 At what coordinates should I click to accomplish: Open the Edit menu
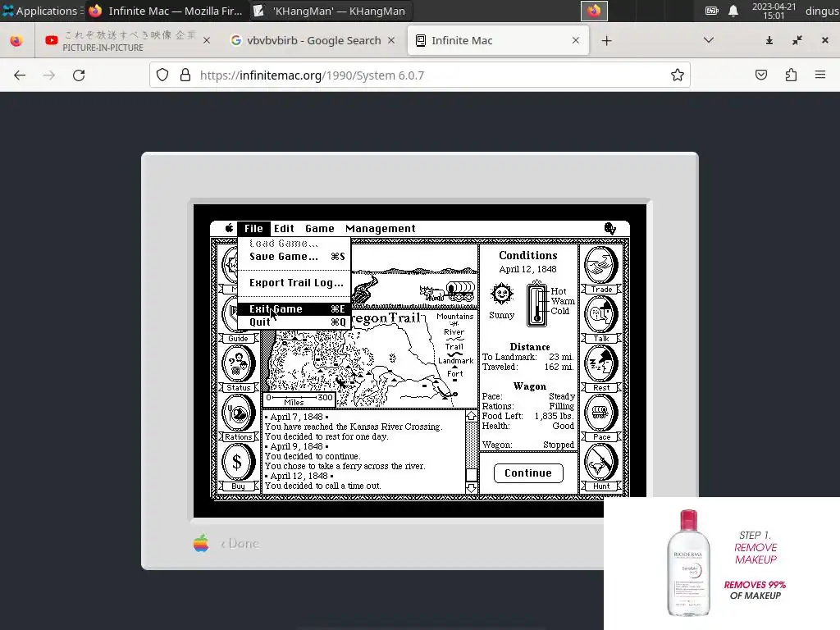point(284,229)
